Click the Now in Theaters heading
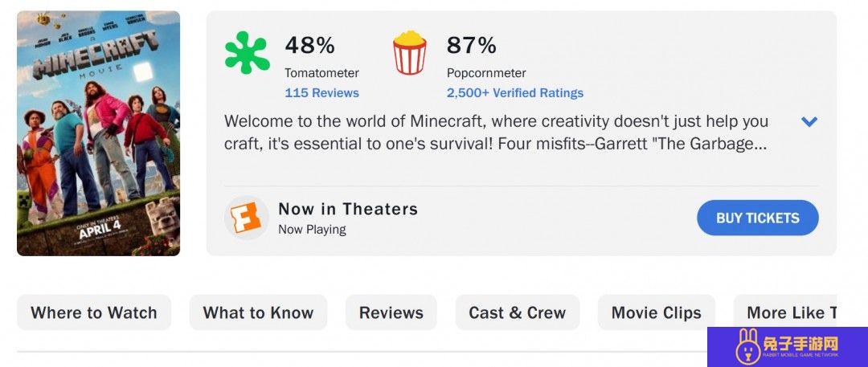This screenshot has width=868, height=367. pos(348,209)
